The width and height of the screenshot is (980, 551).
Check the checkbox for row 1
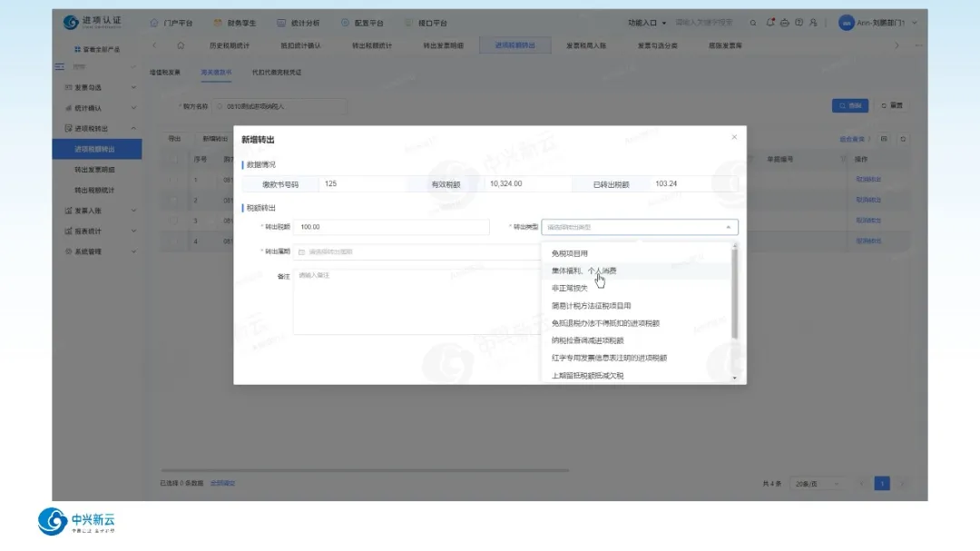[173, 180]
